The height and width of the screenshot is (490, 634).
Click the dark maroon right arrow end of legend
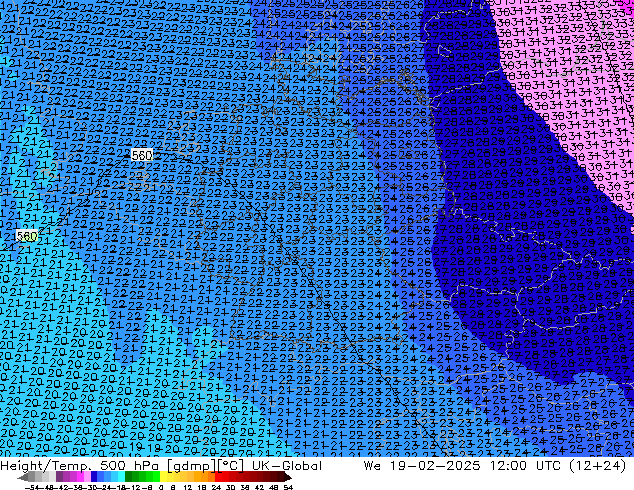[x=287, y=477]
